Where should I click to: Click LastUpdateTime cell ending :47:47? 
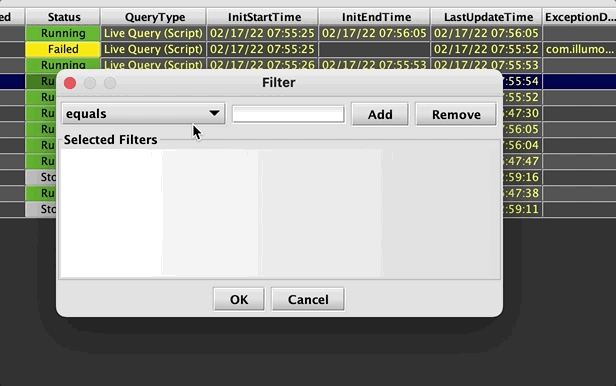522,161
